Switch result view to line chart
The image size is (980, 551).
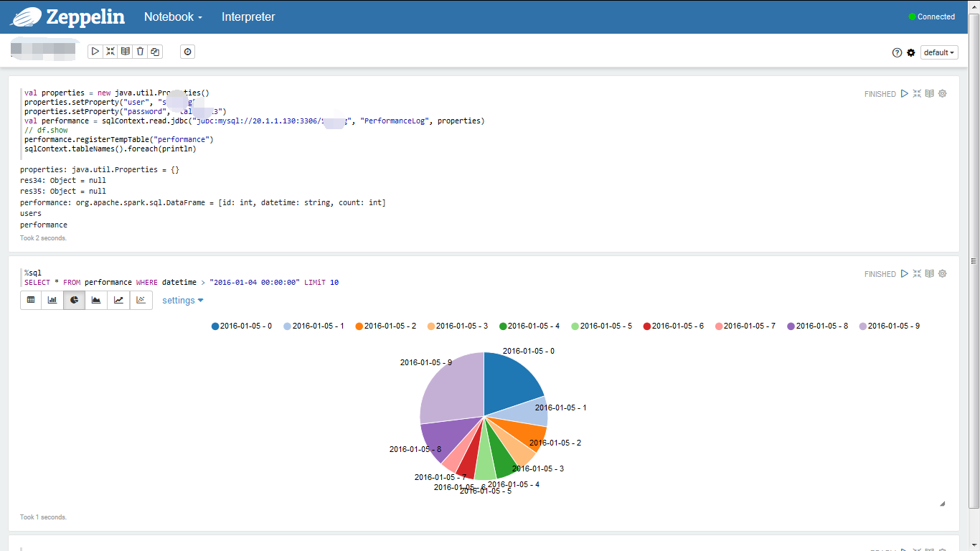[118, 300]
